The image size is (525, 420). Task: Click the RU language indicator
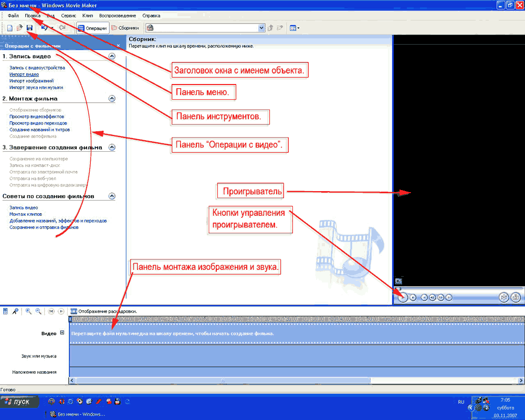[x=461, y=402]
